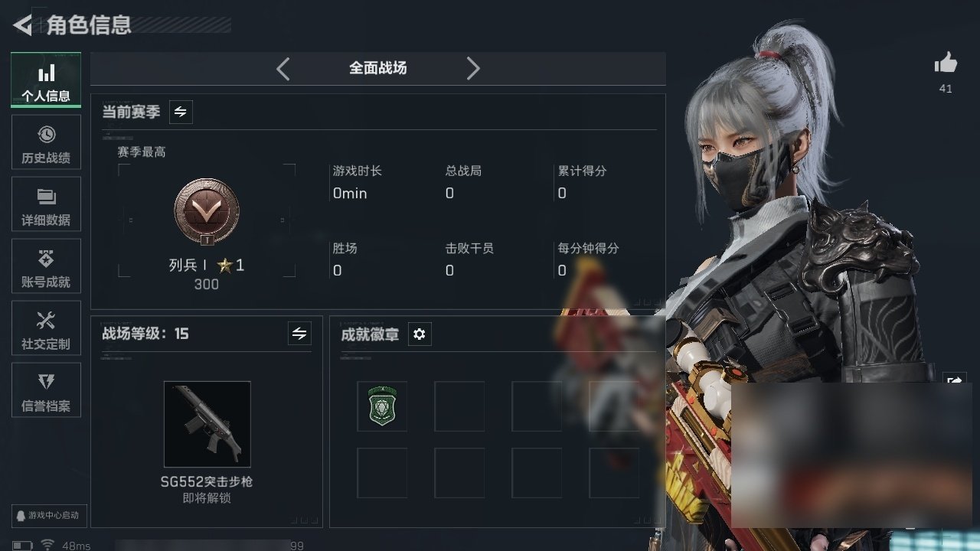This screenshot has height=551, width=980.
Task: Open the 个人信息 sidebar tab
Action: (46, 80)
